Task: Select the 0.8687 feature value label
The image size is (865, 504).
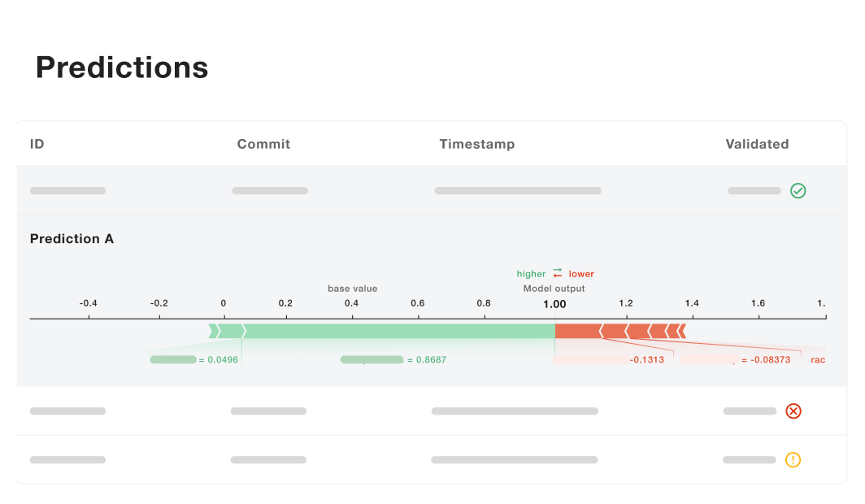Action: point(427,359)
